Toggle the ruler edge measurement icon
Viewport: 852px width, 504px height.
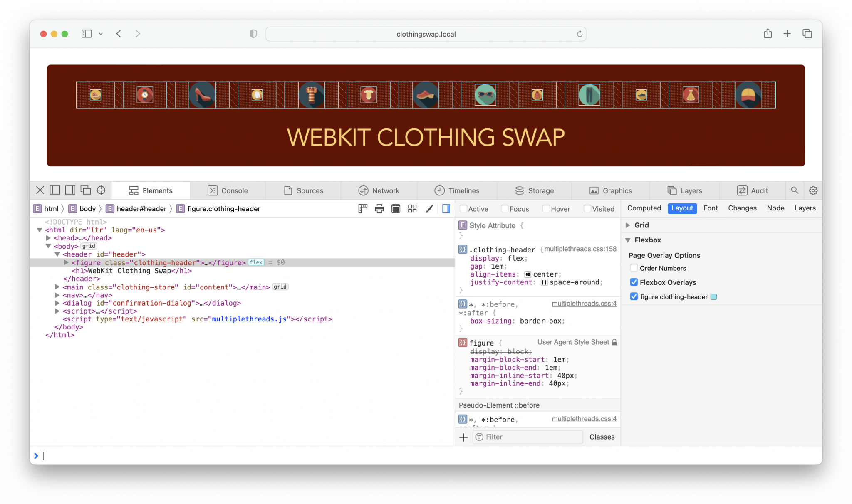click(x=362, y=209)
